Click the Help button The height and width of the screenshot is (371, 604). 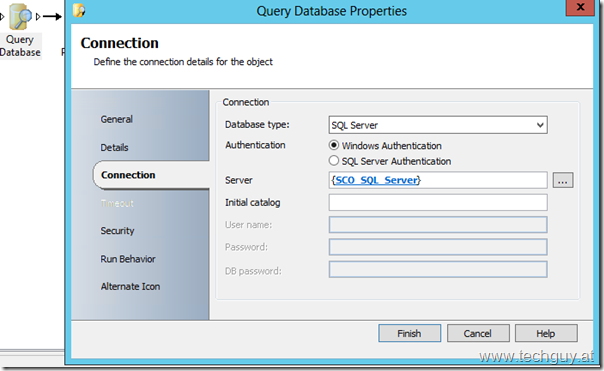tap(546, 333)
